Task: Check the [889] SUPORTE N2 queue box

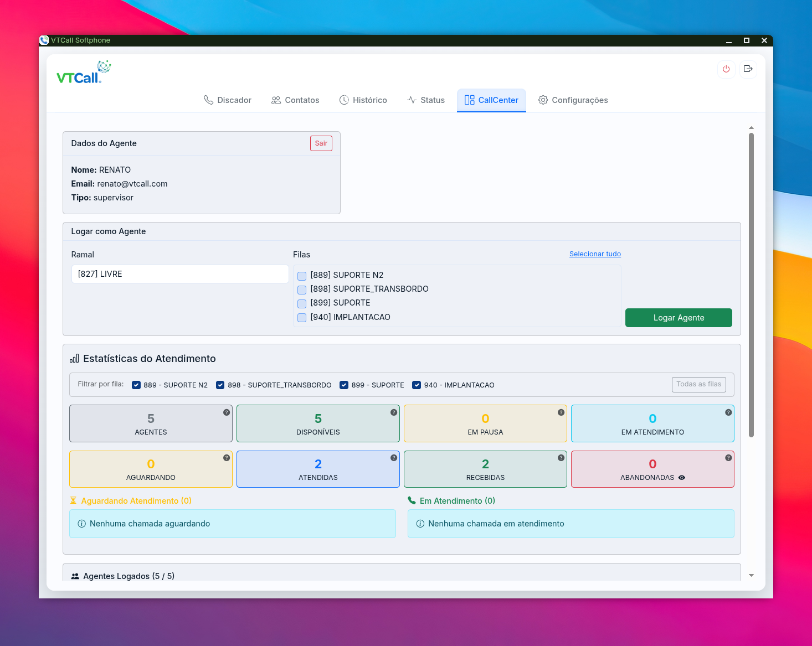Action: pyautogui.click(x=302, y=276)
